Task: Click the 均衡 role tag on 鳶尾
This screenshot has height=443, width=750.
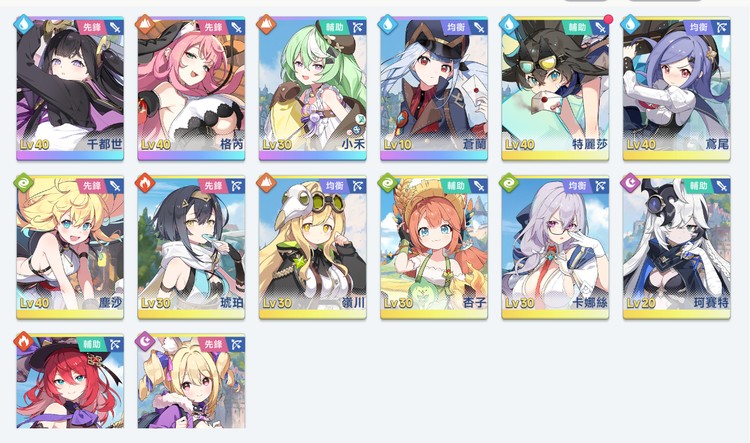Action: 698,28
